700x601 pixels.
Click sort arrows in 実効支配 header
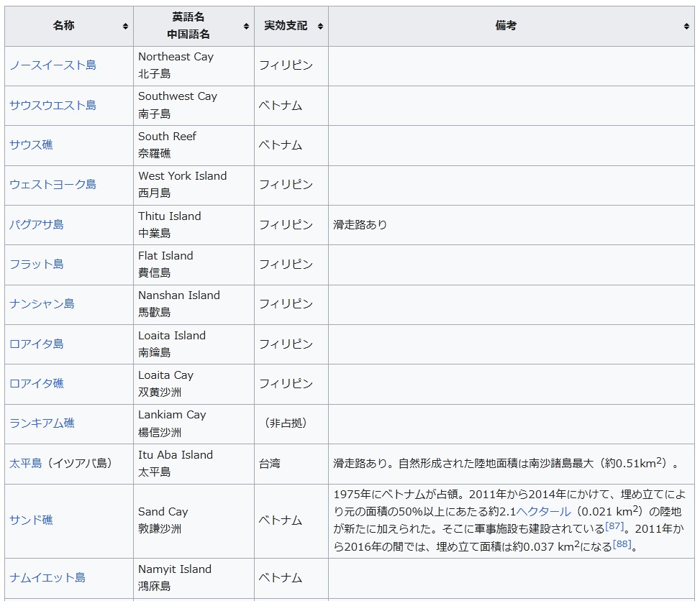pyautogui.click(x=321, y=27)
